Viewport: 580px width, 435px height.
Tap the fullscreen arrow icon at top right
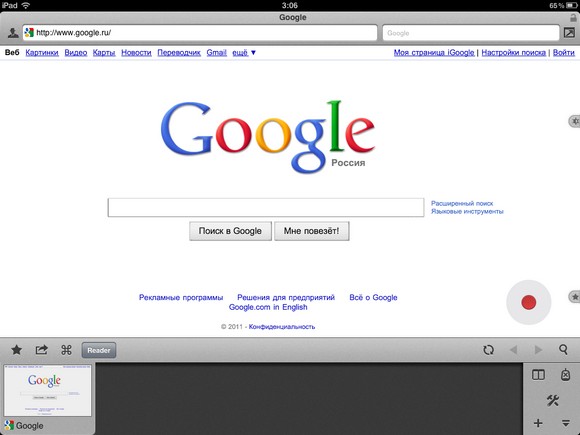pyautogui.click(x=569, y=33)
